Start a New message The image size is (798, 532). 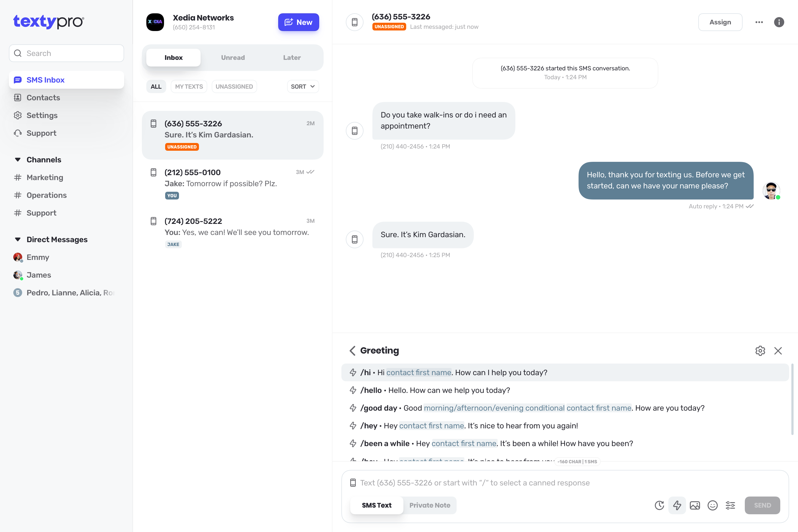pos(298,22)
